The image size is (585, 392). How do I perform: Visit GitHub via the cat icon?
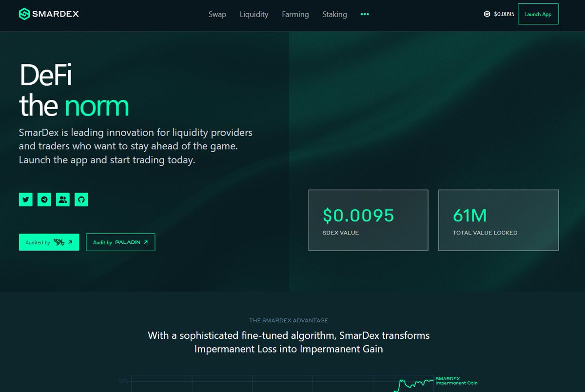point(81,199)
